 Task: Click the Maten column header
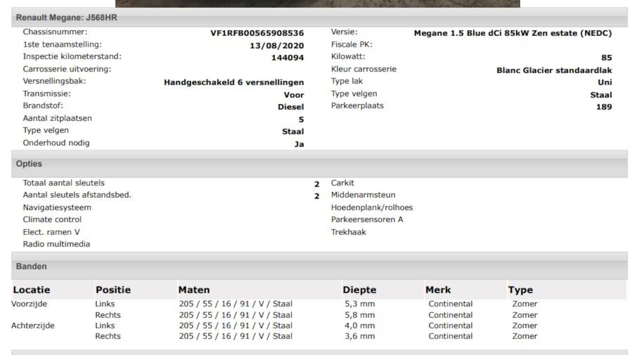(x=194, y=290)
